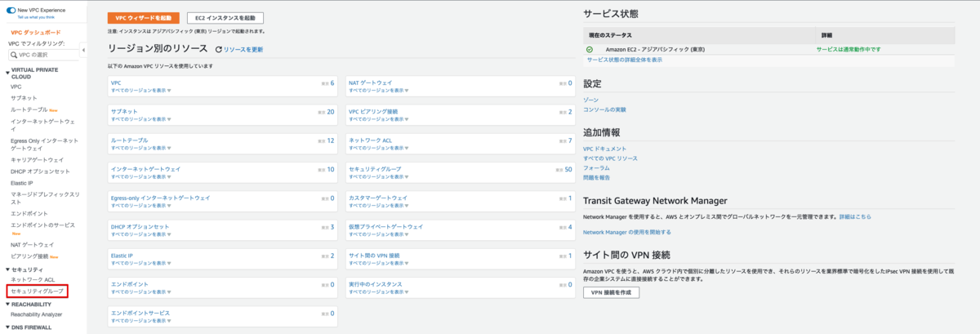Expand すべてのリージョンを表示 under ルートテーブル card

click(140, 148)
